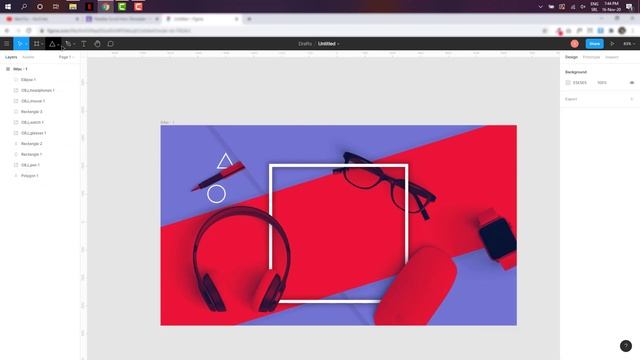The image size is (640, 360).
Task: Switch to the Untitled – Figma browser tab
Action: 202,19
